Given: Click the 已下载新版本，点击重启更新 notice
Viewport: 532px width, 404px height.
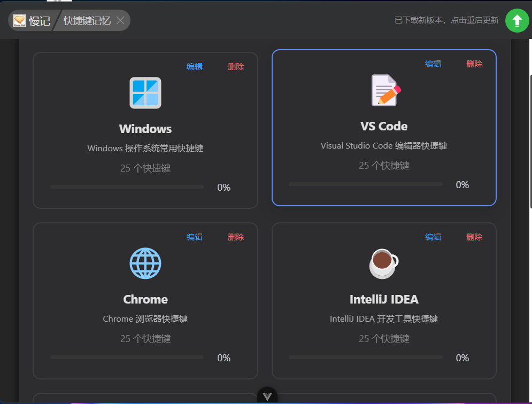Looking at the screenshot, I should click(x=446, y=20).
